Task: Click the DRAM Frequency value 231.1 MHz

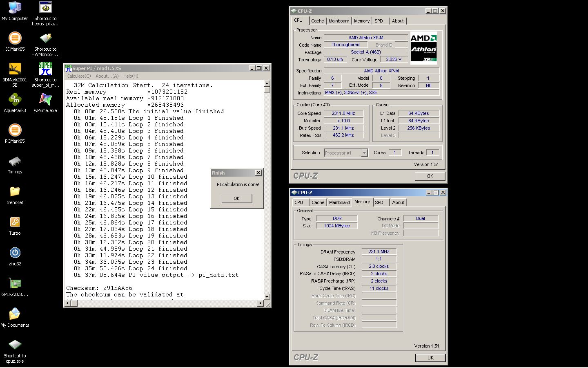Action: click(x=379, y=251)
